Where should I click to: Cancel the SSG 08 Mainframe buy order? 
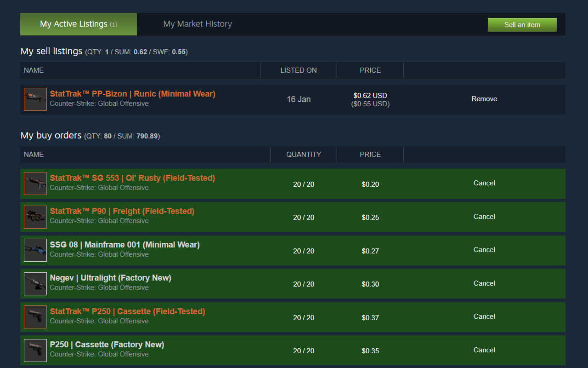[484, 249]
